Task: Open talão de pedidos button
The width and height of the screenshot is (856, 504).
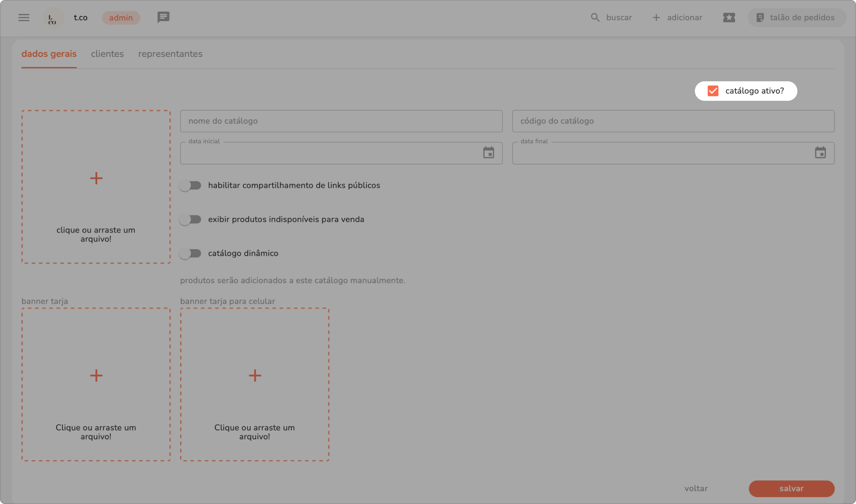Action: (796, 17)
